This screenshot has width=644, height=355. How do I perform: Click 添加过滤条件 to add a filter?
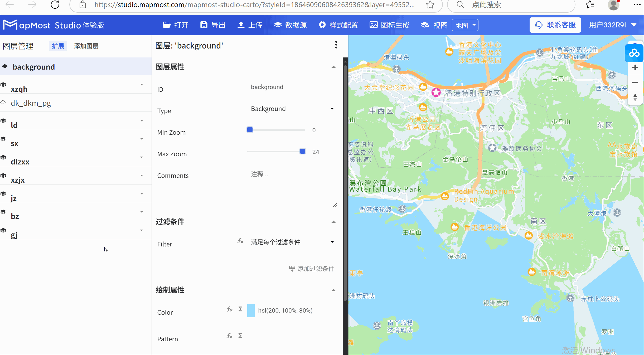[x=311, y=269]
